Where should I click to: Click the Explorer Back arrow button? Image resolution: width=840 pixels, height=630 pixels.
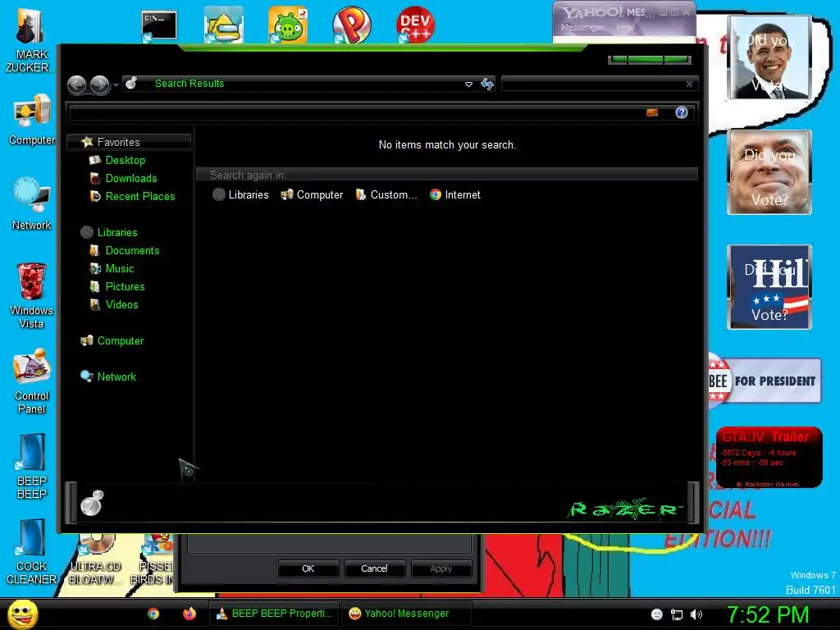point(77,84)
